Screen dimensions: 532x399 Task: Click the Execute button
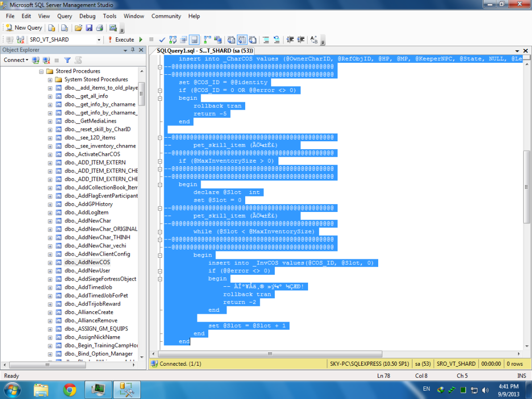(x=121, y=39)
